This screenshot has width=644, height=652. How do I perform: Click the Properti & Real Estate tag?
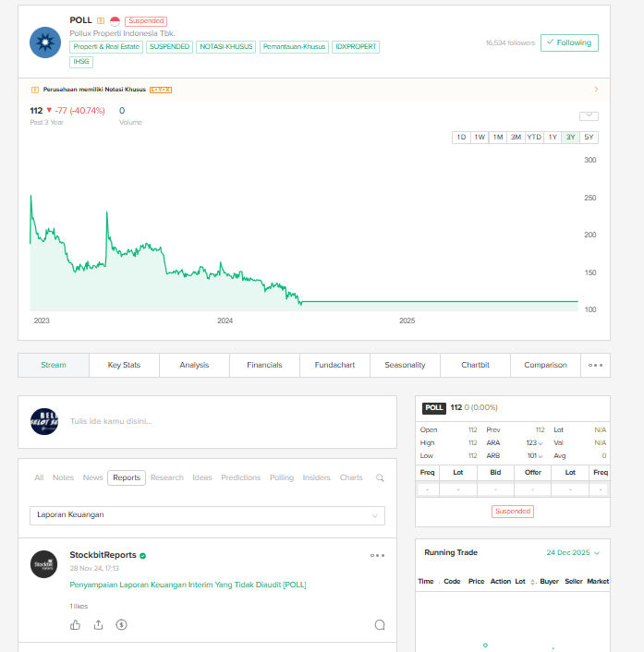click(106, 46)
